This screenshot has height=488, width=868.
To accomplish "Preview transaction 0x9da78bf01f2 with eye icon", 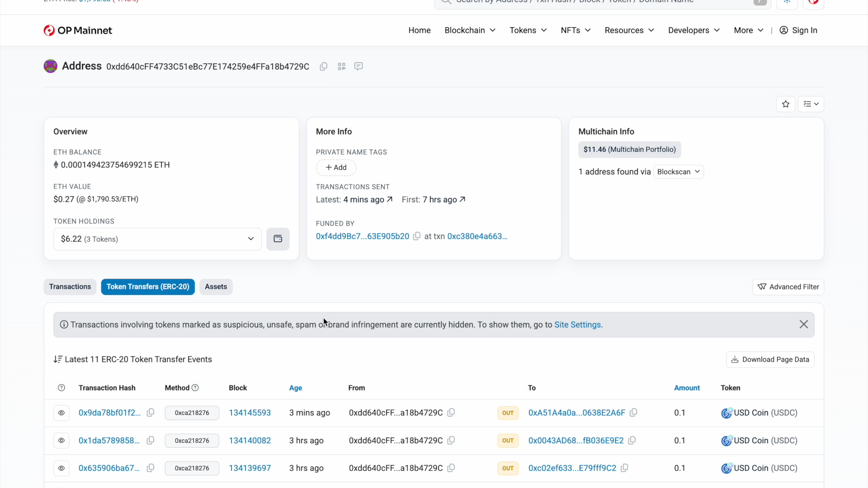I will pyautogui.click(x=61, y=413).
